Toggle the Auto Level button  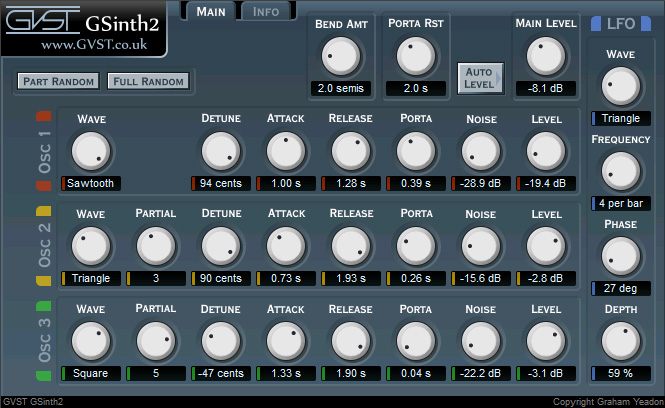[481, 78]
